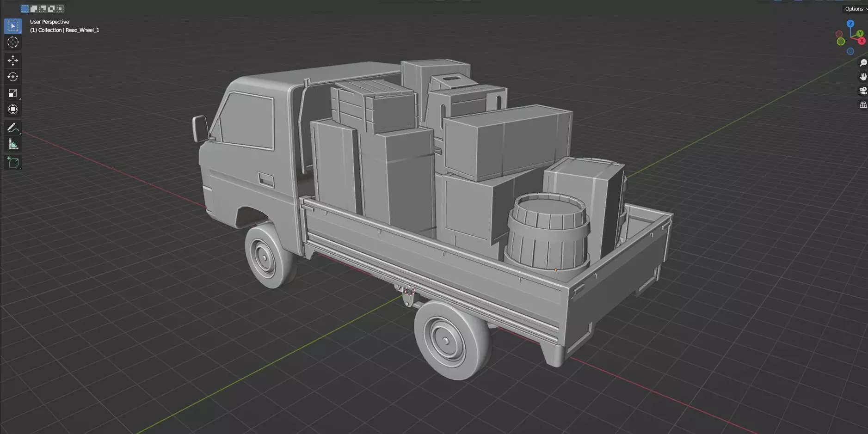Set selection mode to Set New
The image size is (868, 434).
coord(25,9)
